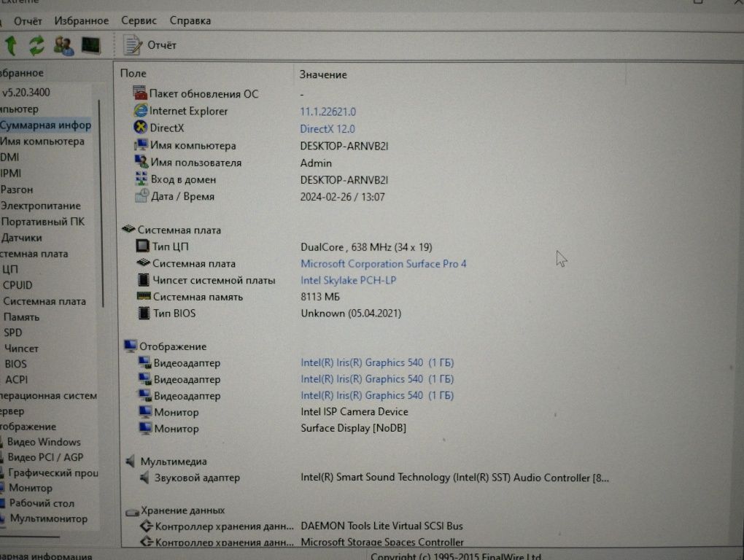
Task: Open the first Intel Iris Graphics 540 link
Action: tap(377, 362)
